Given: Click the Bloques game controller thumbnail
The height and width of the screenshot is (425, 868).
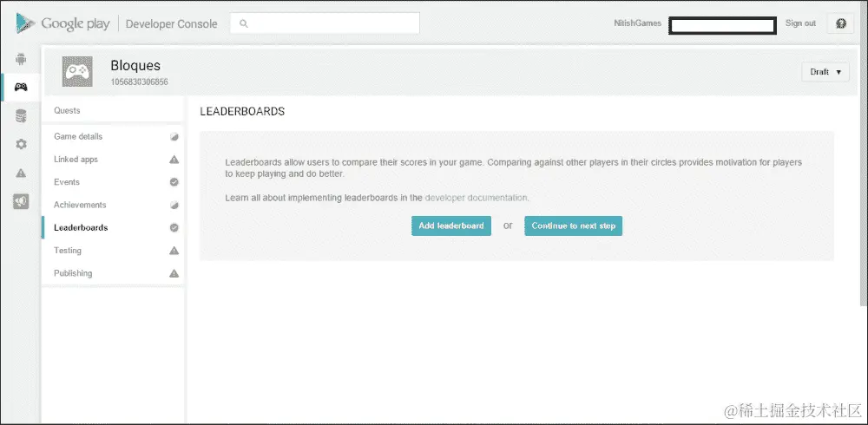Looking at the screenshot, I should 77,71.
